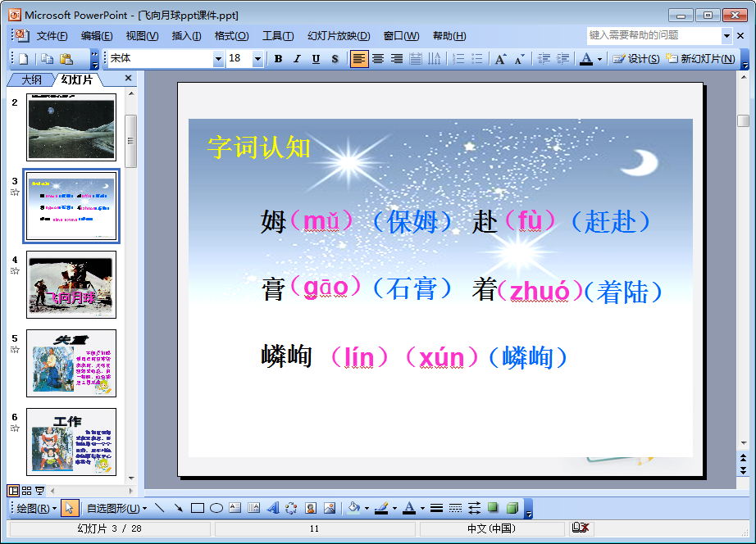Image resolution: width=756 pixels, height=544 pixels.
Task: Toggle distributed text alignment
Action: (x=416, y=59)
